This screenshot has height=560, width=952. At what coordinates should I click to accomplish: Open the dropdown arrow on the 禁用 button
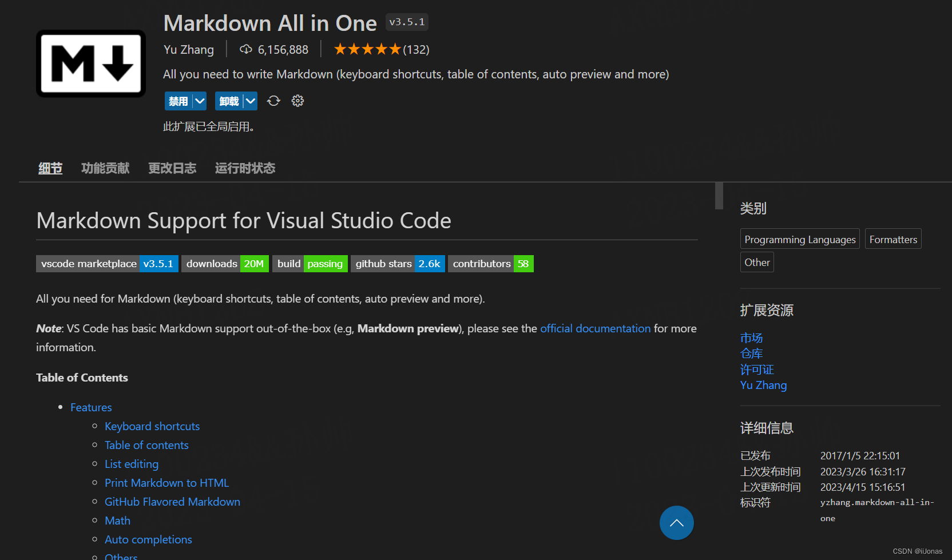pyautogui.click(x=199, y=100)
